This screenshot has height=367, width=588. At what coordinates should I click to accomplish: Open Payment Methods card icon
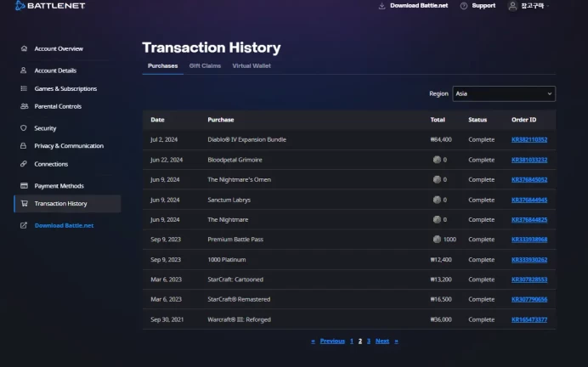[x=24, y=185]
